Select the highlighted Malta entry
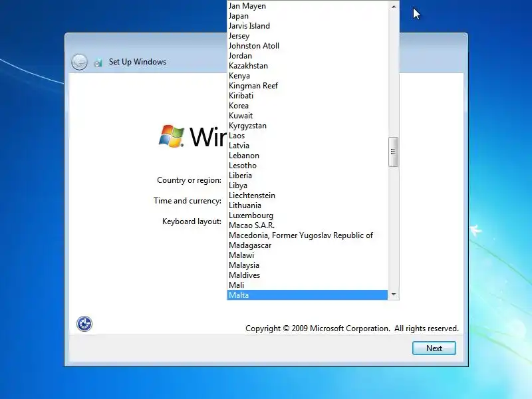Screen dimensions: 532x399 coord(307,295)
